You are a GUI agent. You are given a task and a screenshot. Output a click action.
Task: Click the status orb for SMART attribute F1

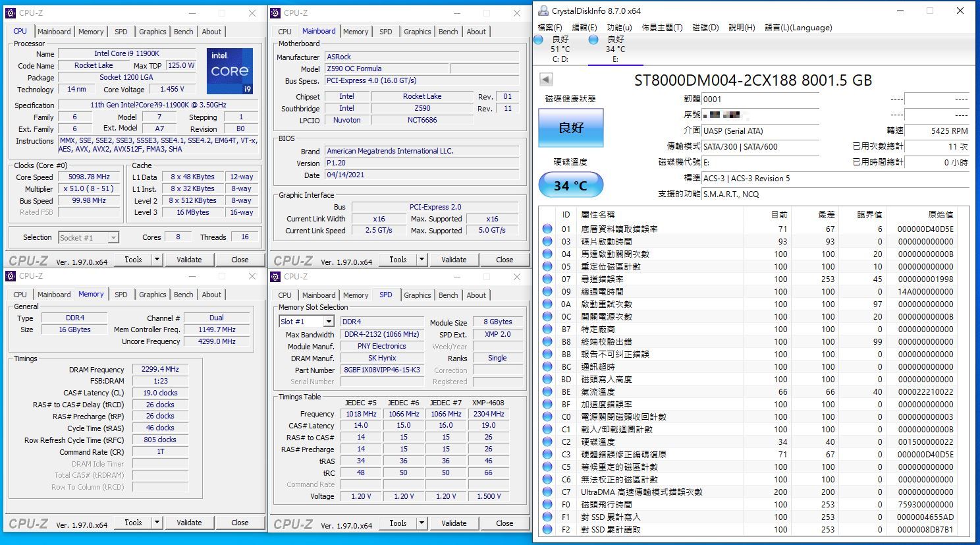547,517
